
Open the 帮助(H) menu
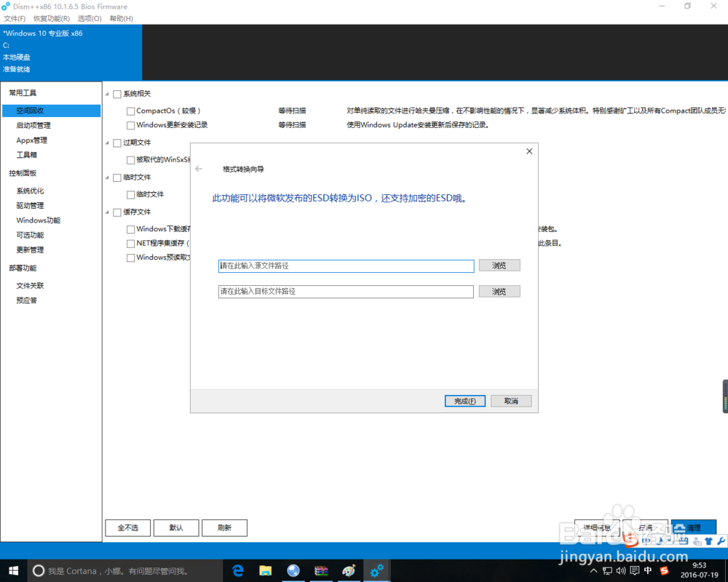click(121, 19)
